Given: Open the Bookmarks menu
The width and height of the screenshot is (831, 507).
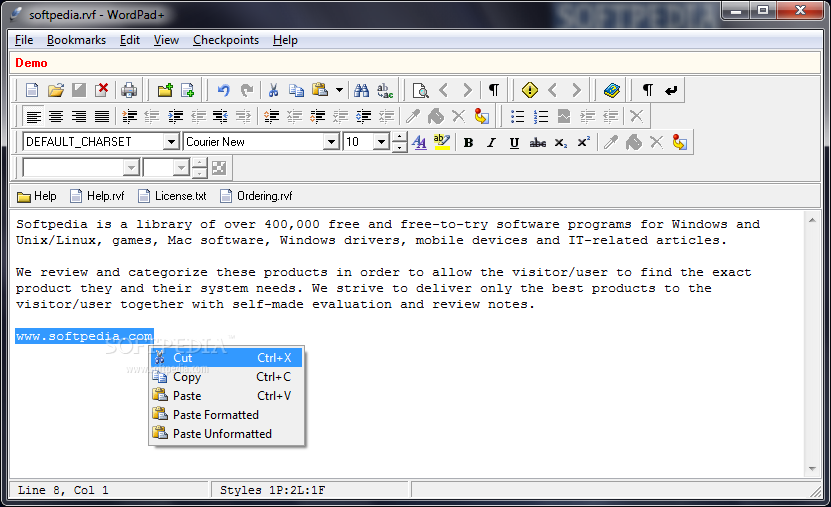Looking at the screenshot, I should (x=76, y=40).
